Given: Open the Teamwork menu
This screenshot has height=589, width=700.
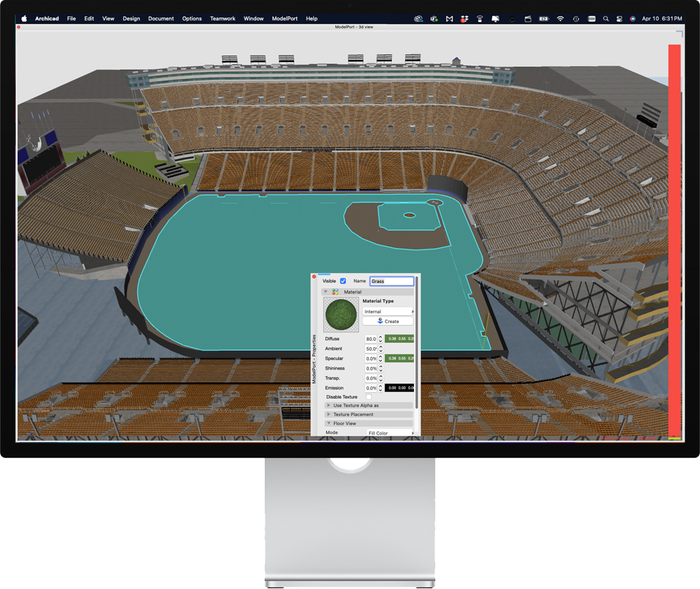Looking at the screenshot, I should coord(223,19).
